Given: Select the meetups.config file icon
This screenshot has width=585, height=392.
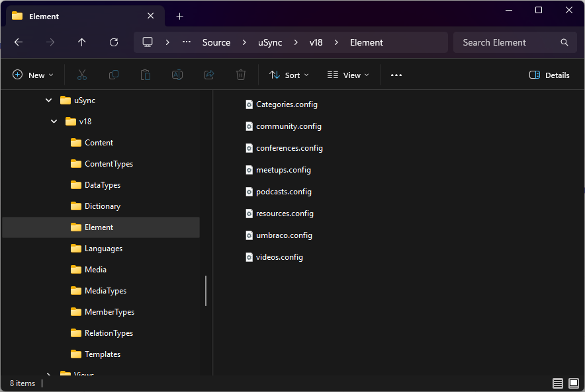Looking at the screenshot, I should pyautogui.click(x=249, y=170).
